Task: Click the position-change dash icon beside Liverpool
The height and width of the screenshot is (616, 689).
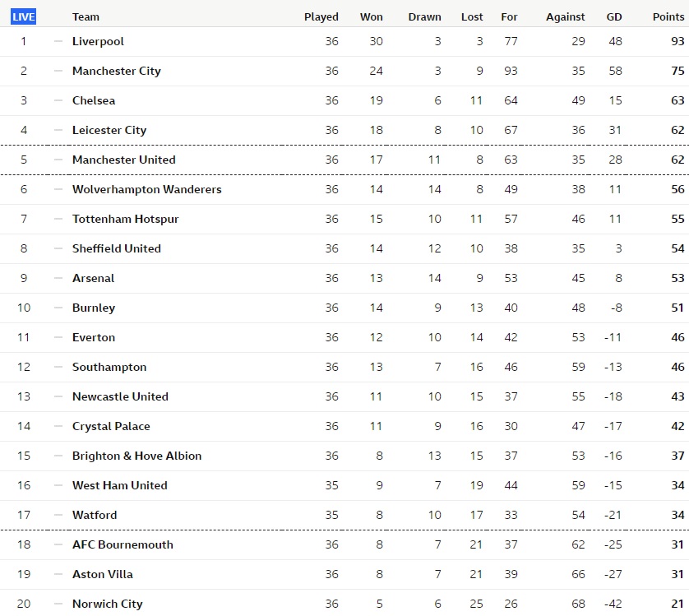Action: tap(58, 41)
